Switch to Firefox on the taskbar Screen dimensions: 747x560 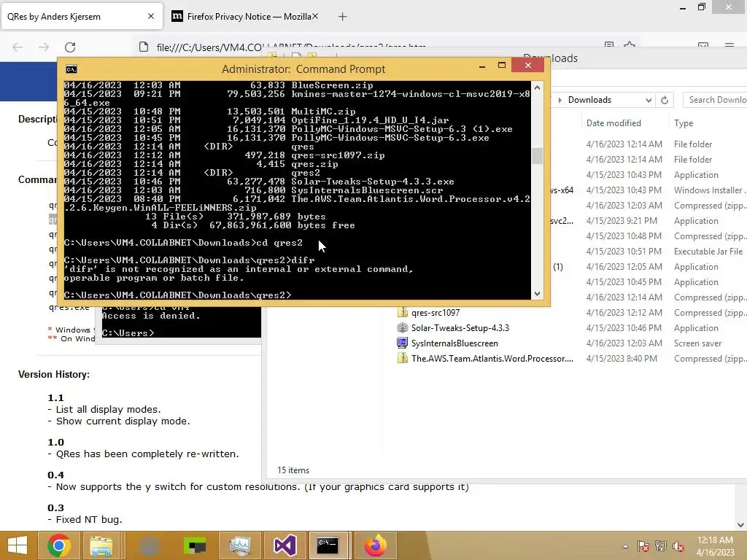pyautogui.click(x=376, y=545)
